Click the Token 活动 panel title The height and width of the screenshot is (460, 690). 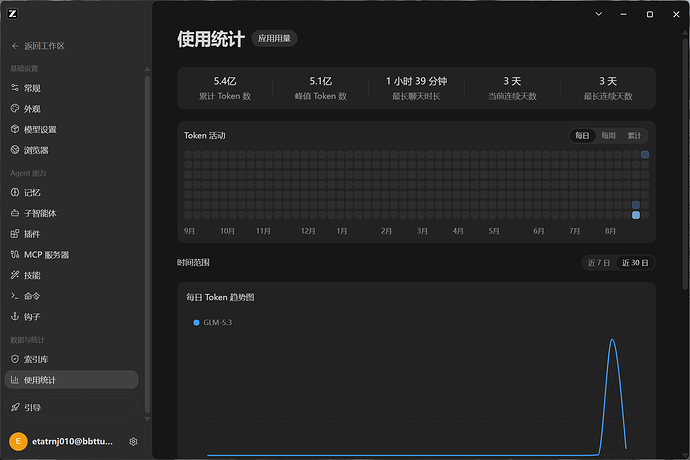tap(205, 136)
